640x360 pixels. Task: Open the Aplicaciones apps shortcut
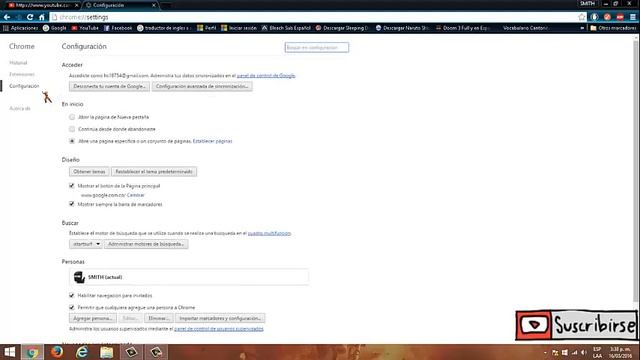point(20,28)
